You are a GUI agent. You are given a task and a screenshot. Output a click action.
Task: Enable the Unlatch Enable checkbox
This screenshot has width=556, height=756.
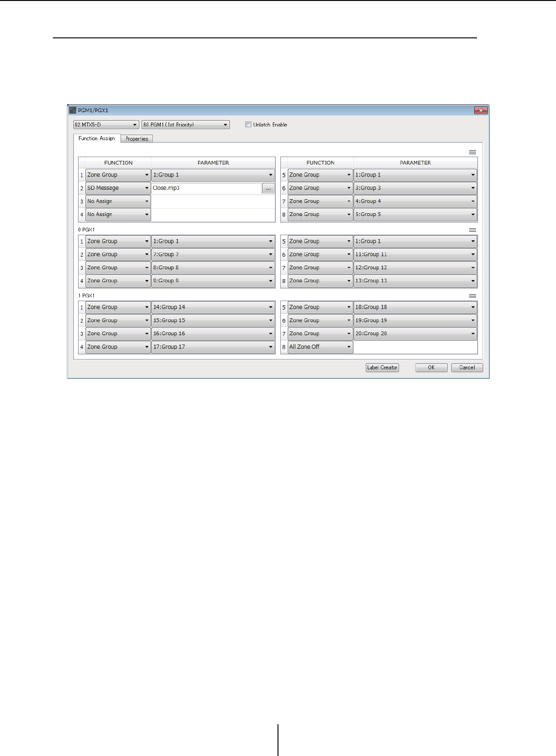tap(248, 124)
